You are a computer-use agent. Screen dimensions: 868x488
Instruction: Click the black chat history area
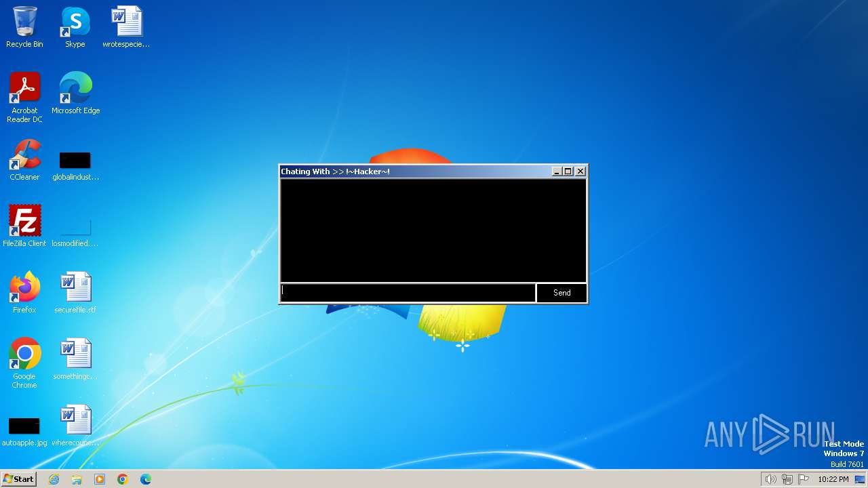[433, 230]
